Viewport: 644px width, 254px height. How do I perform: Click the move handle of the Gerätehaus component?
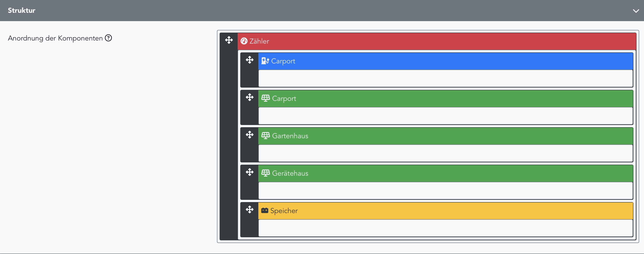250,172
